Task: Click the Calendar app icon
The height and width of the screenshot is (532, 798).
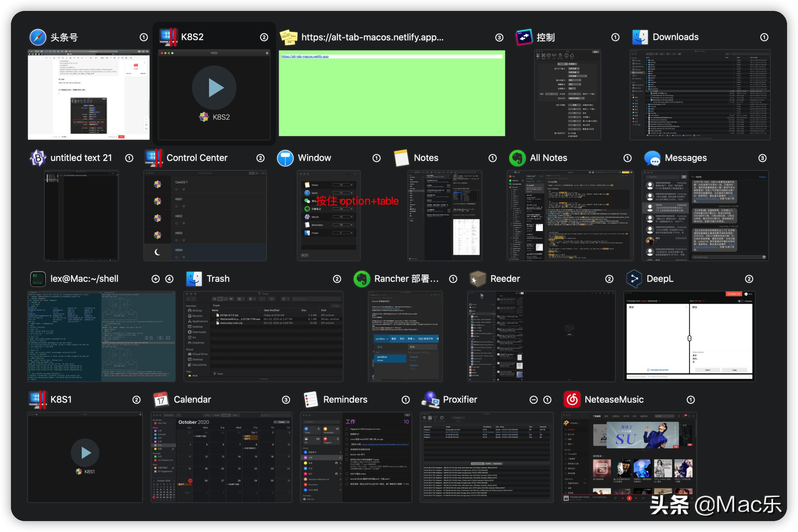Action: (161, 400)
